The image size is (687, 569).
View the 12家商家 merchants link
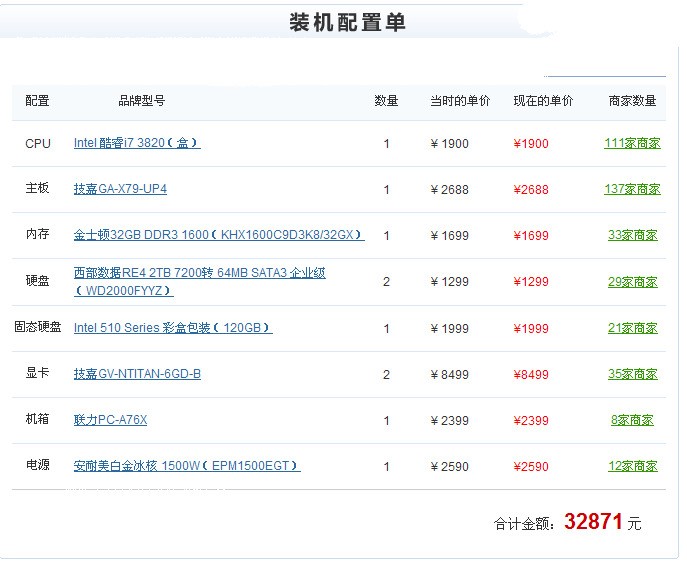tap(633, 466)
